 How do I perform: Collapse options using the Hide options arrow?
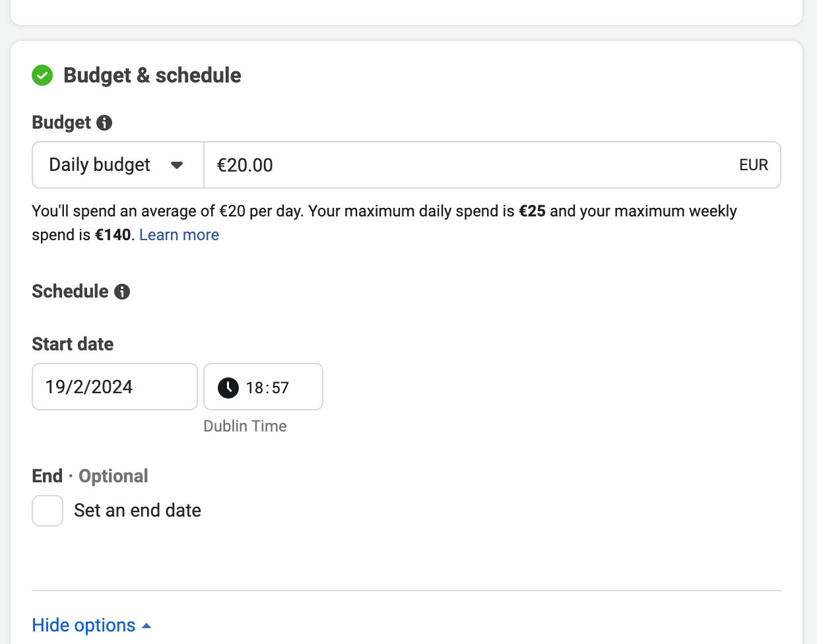click(x=147, y=626)
